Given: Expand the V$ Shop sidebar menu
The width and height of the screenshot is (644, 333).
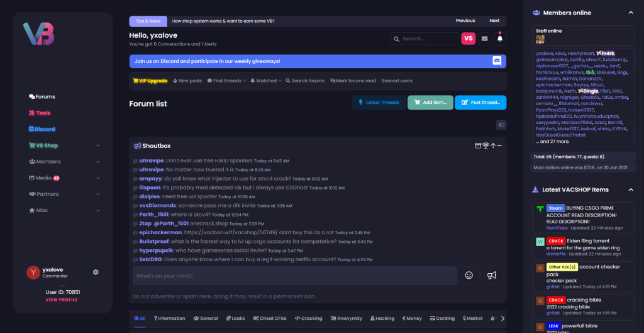Looking at the screenshot, I should point(98,145).
